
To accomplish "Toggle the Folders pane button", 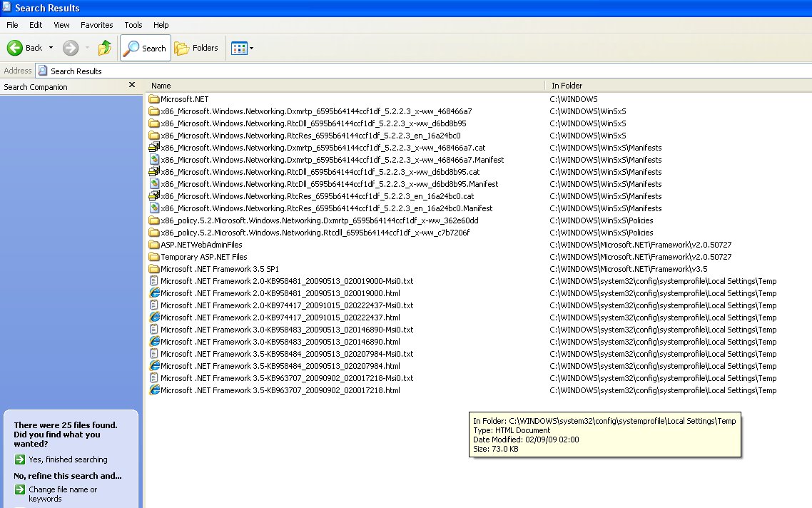I will [196, 48].
